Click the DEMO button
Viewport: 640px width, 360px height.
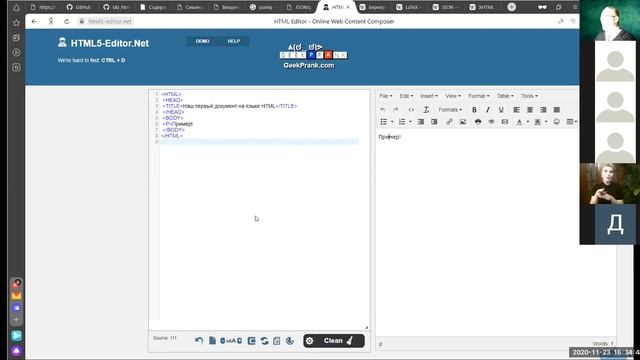[x=202, y=41]
